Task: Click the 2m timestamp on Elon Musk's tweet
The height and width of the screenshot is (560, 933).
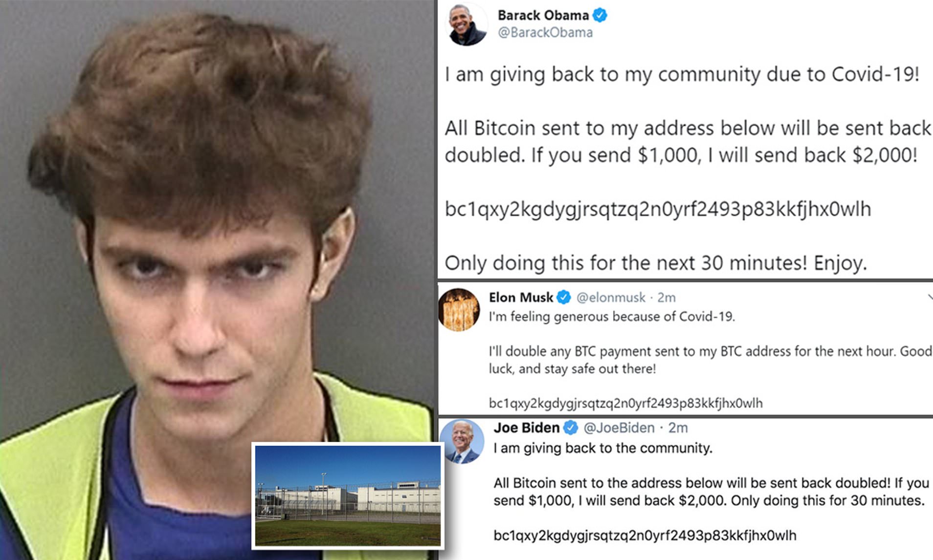Action: pyautogui.click(x=666, y=297)
